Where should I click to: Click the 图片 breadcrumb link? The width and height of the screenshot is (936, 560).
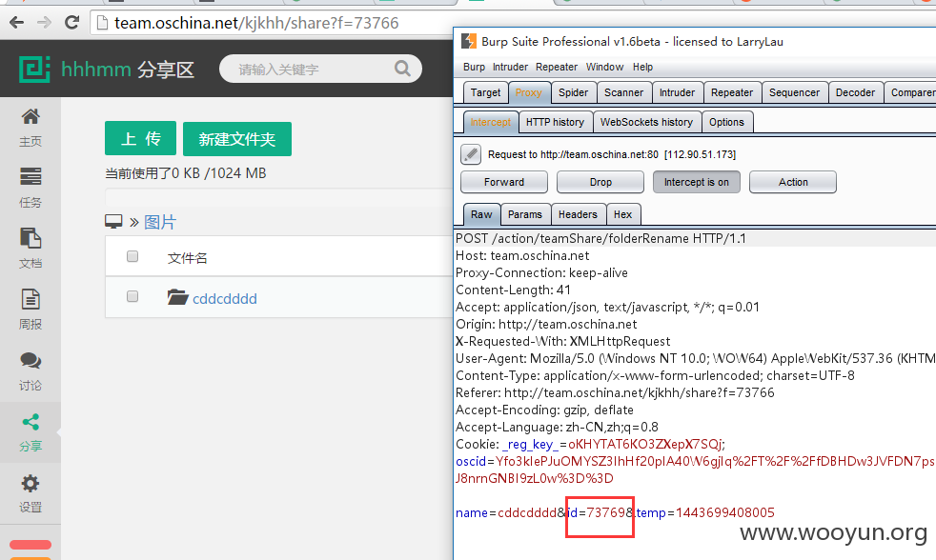160,222
